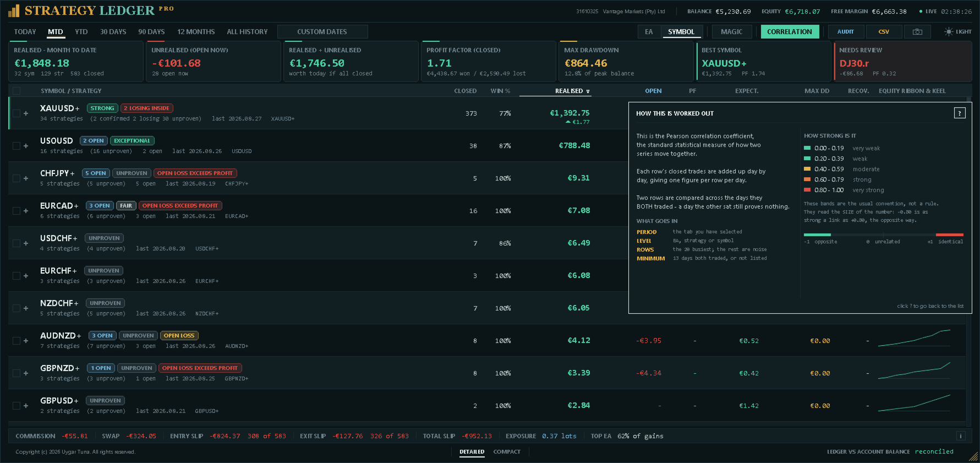
Task: Expand the EURCAD+ strategies with plus
Action: tap(26, 211)
